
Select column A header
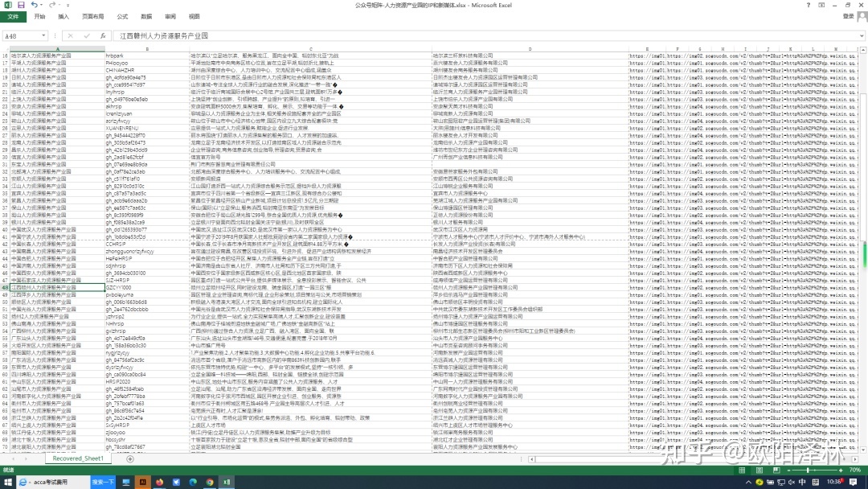coord(58,49)
